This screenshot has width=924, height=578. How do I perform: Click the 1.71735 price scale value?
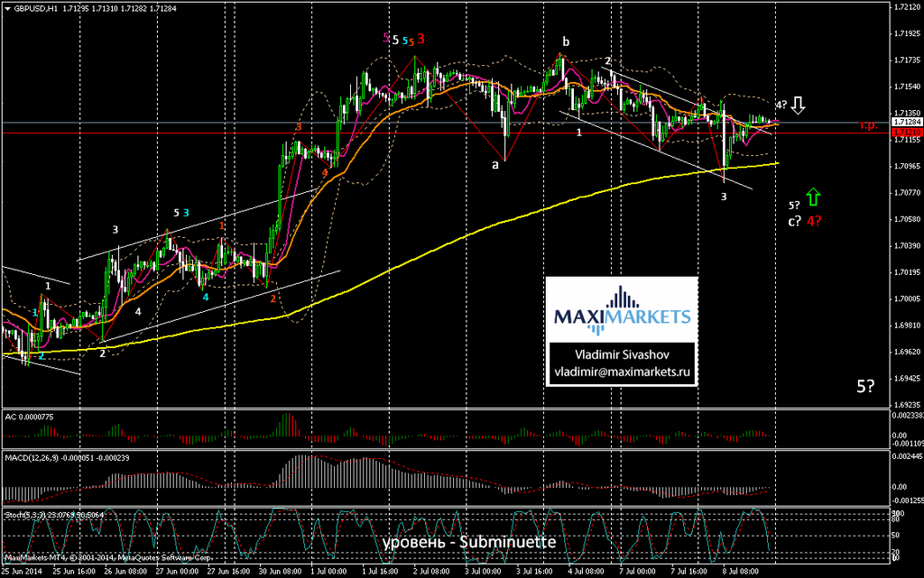point(908,60)
